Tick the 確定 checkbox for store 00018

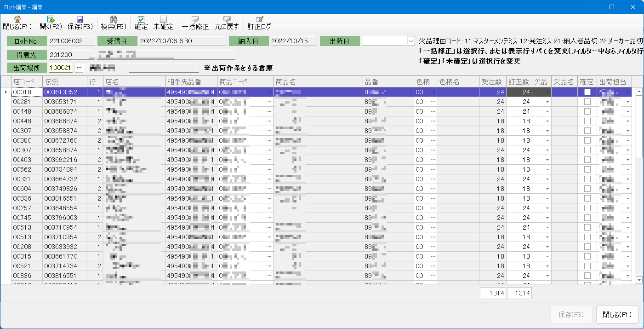[587, 92]
